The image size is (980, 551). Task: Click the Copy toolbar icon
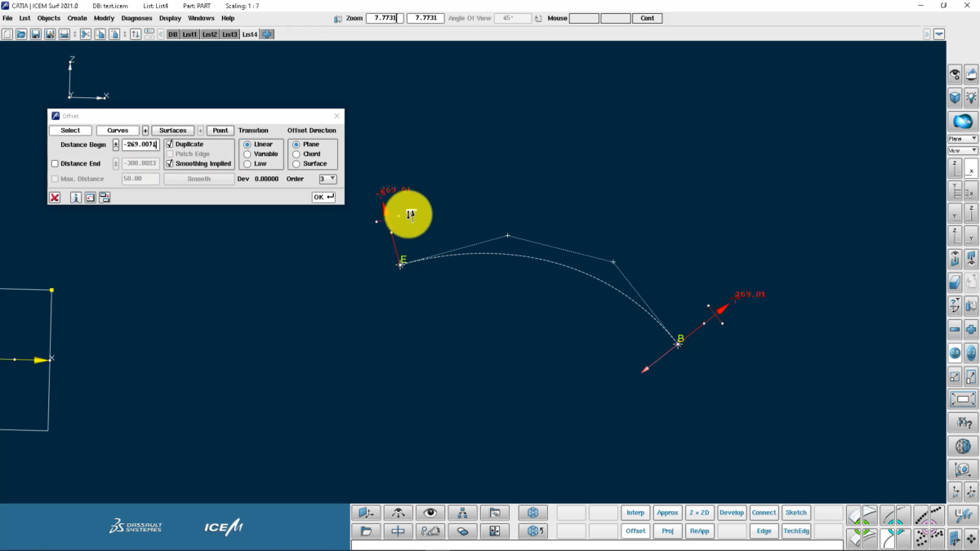pos(100,34)
